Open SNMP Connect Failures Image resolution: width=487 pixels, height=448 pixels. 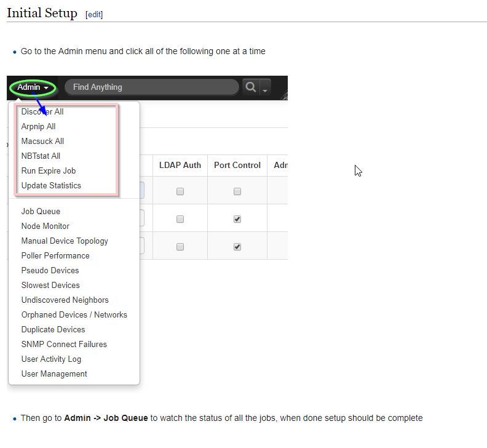64,344
